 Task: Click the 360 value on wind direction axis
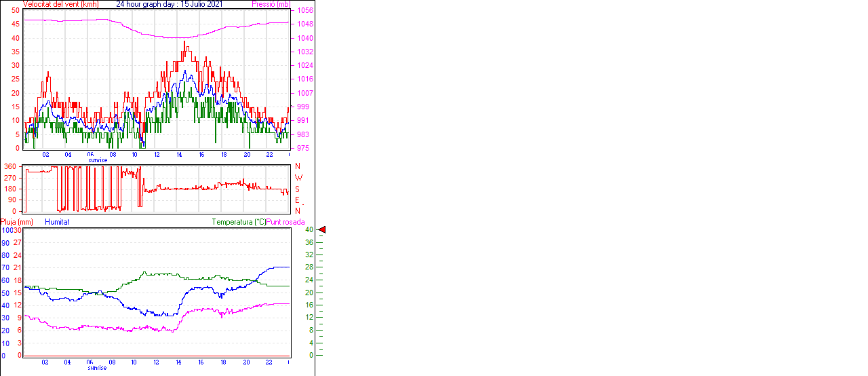(10, 166)
